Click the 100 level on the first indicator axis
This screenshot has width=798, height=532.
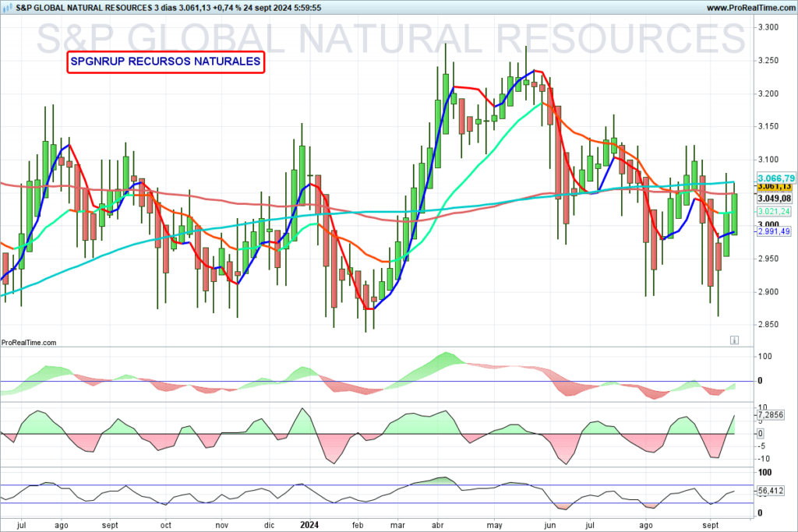point(765,357)
